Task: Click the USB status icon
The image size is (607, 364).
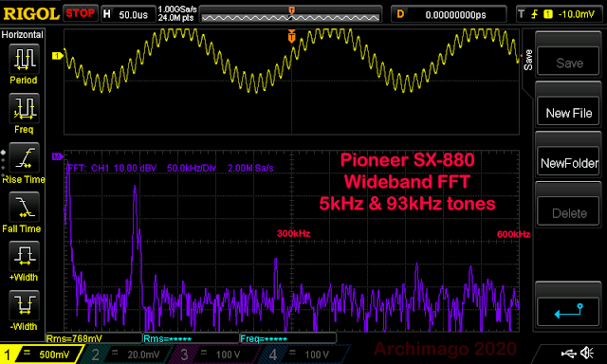Action: point(568,354)
